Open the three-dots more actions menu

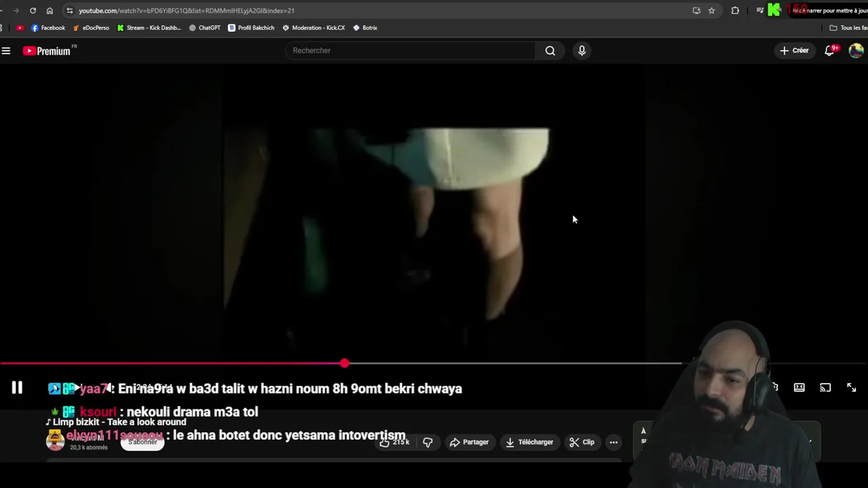pos(614,442)
